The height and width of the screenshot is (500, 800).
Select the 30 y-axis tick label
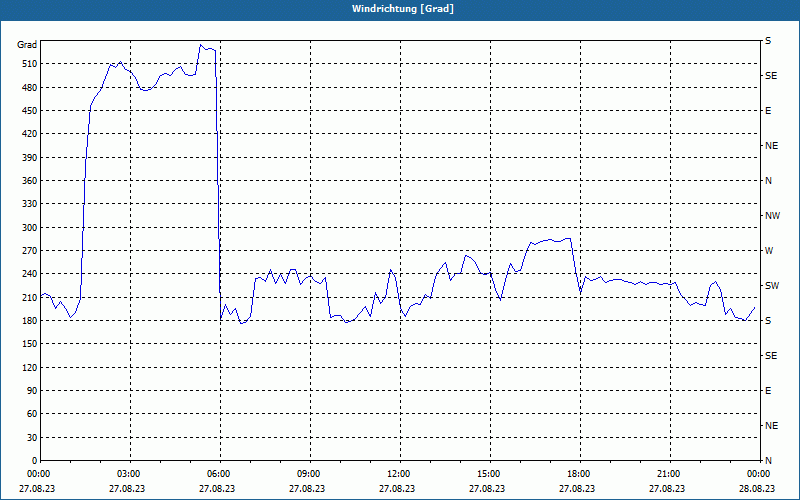[32, 437]
